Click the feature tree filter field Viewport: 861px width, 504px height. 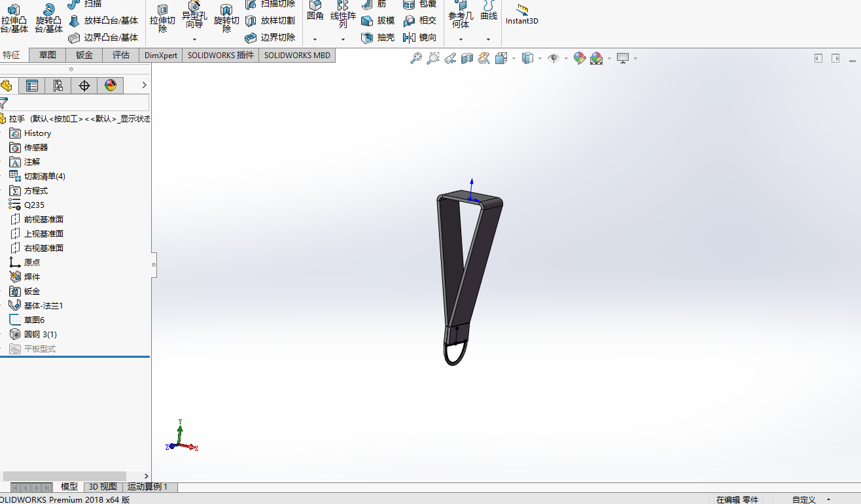tap(79, 103)
